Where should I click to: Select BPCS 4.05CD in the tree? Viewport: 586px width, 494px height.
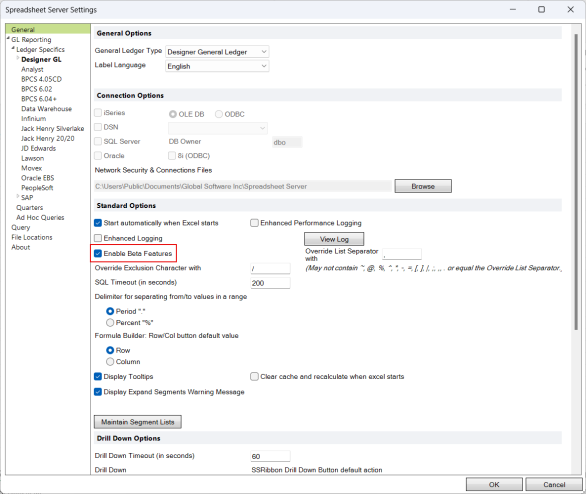41,79
